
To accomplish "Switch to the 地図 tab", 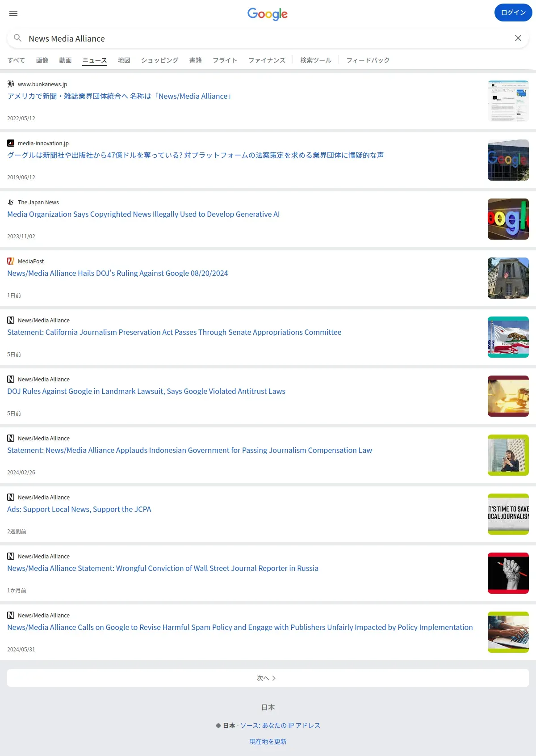I will (124, 60).
